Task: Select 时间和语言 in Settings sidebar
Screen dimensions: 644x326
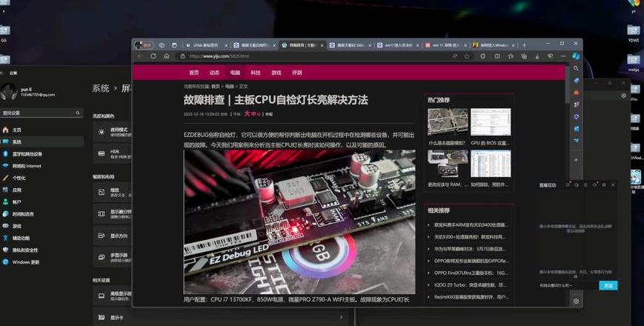Action: click(42, 214)
